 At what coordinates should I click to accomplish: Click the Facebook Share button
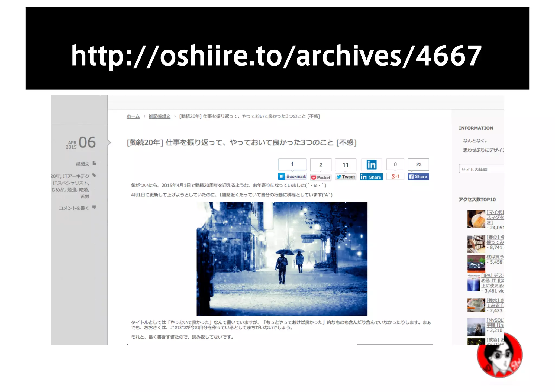click(x=418, y=177)
